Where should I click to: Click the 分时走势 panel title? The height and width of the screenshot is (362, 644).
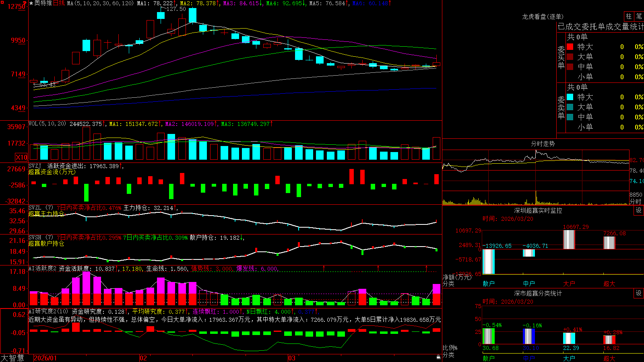tap(543, 144)
